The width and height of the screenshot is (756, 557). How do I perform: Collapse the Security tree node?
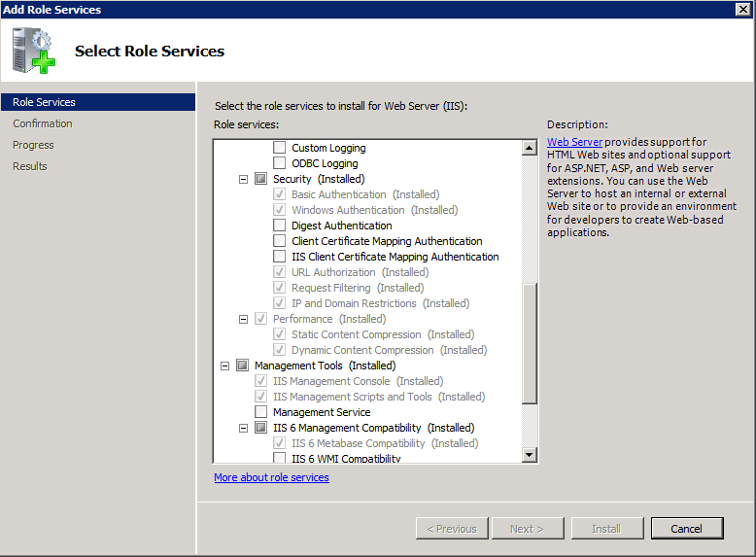(x=244, y=179)
